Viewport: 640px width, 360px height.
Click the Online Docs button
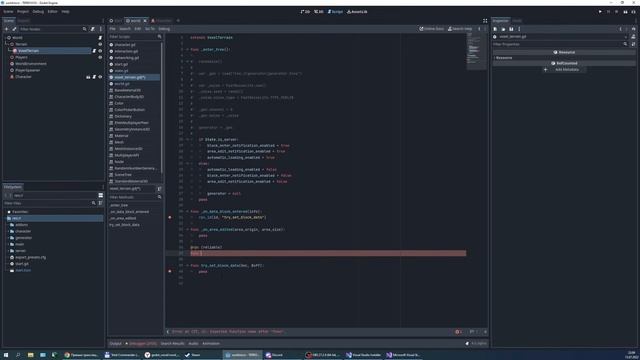click(x=431, y=29)
